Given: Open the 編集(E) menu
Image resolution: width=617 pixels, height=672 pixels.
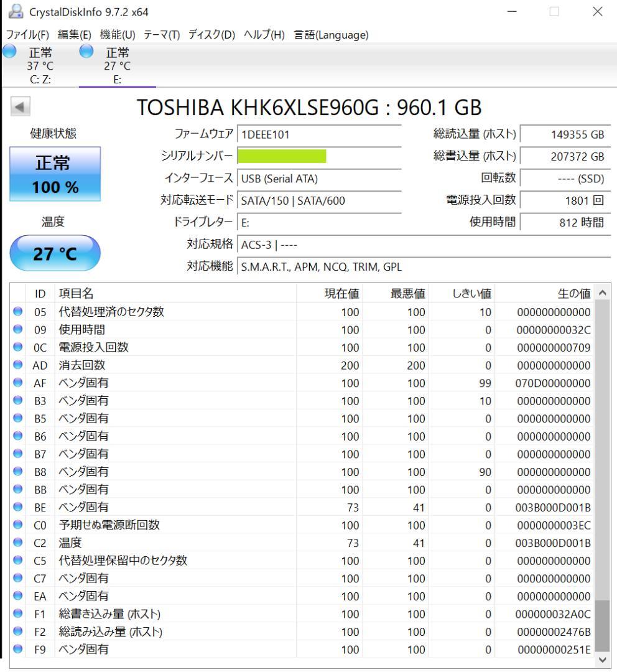Looking at the screenshot, I should pyautogui.click(x=75, y=35).
